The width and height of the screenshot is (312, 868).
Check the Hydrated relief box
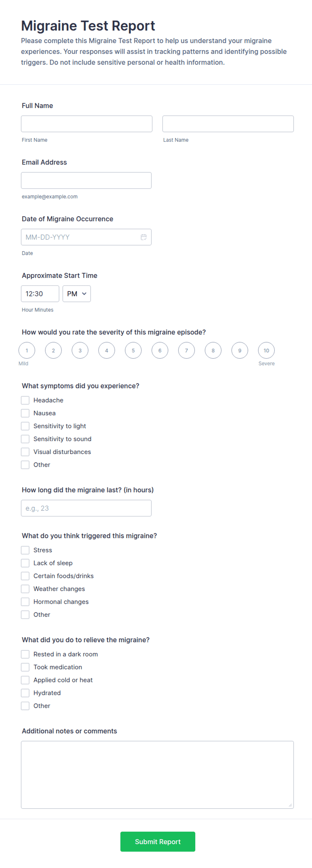point(25,693)
